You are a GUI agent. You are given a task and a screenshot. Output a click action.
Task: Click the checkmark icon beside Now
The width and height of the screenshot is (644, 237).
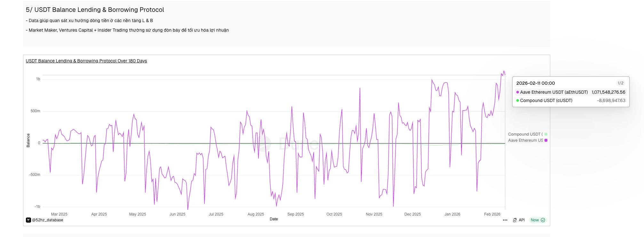(x=543, y=220)
